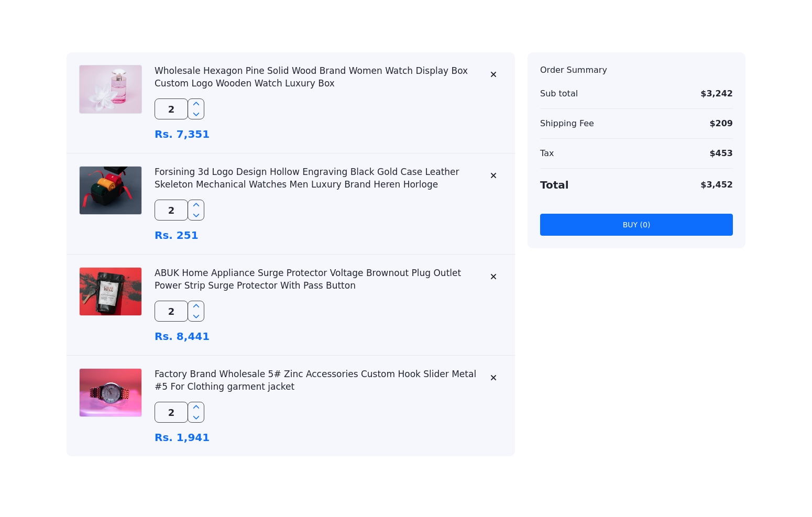Decrease quantity of the Watch Display Box
This screenshot has height=517, width=812.
tap(196, 115)
